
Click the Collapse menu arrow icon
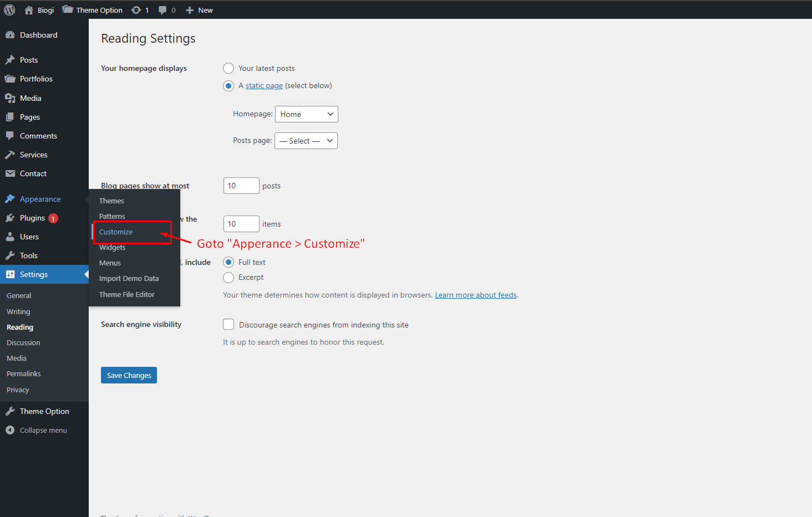10,430
